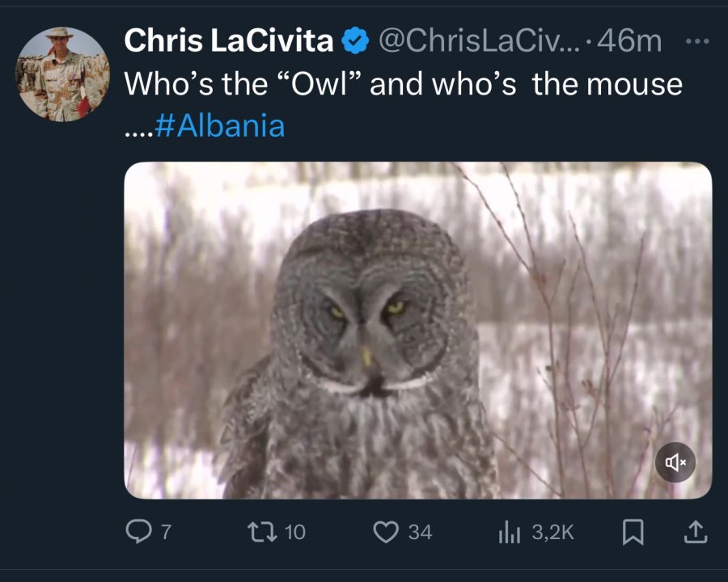Open the Chris LaCivita display name link
Screen dimensions: 728x582
228,41
